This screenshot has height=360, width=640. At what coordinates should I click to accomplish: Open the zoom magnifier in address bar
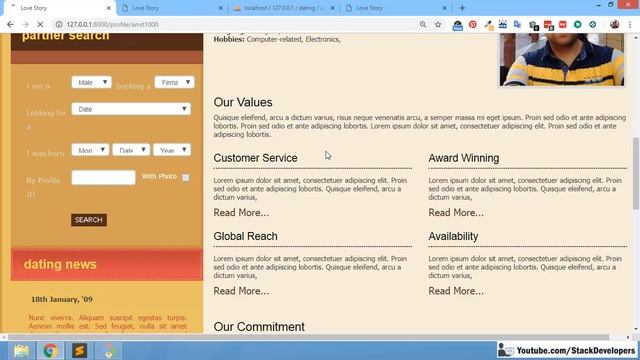(x=423, y=24)
